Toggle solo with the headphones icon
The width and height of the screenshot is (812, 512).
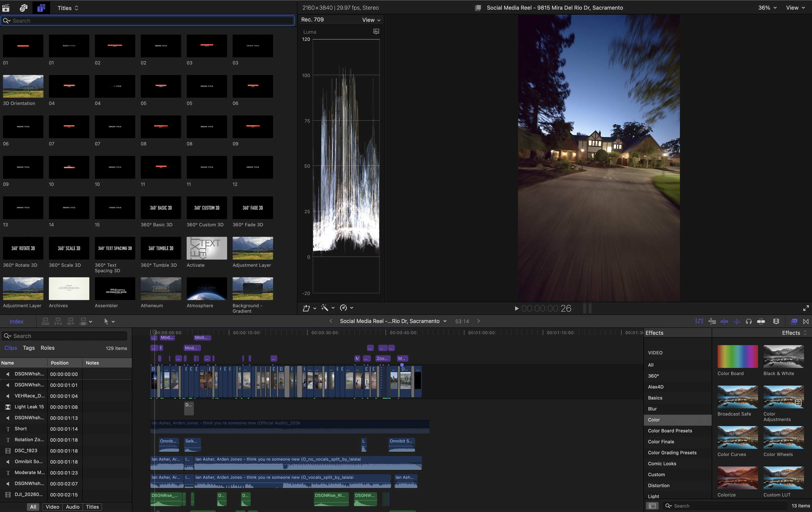(749, 321)
